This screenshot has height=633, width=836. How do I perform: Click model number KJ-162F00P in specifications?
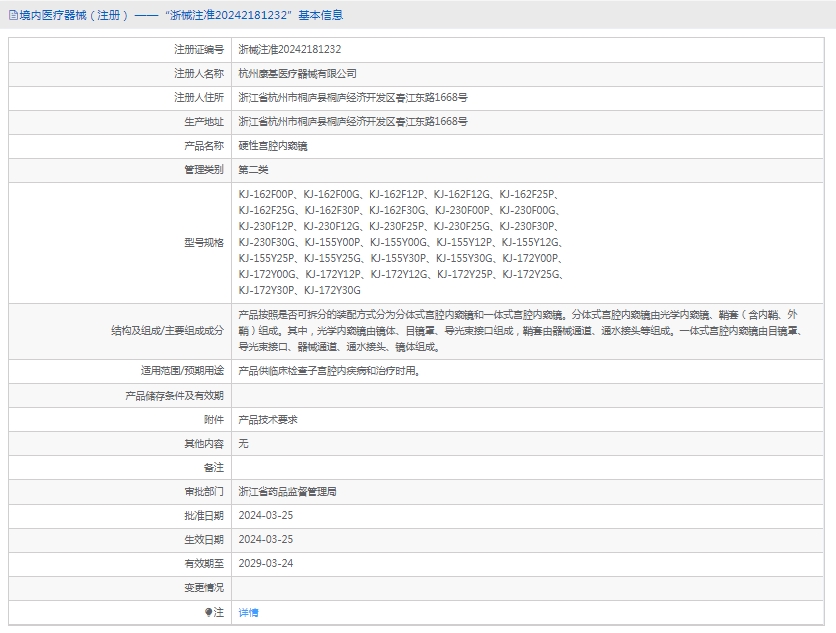point(267,194)
